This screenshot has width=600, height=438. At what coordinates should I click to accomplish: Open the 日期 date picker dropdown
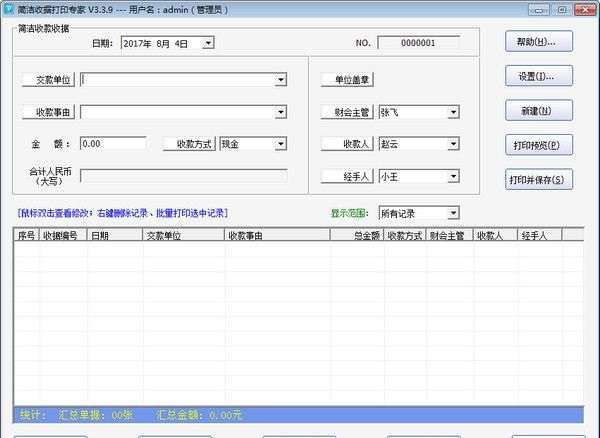pos(208,42)
